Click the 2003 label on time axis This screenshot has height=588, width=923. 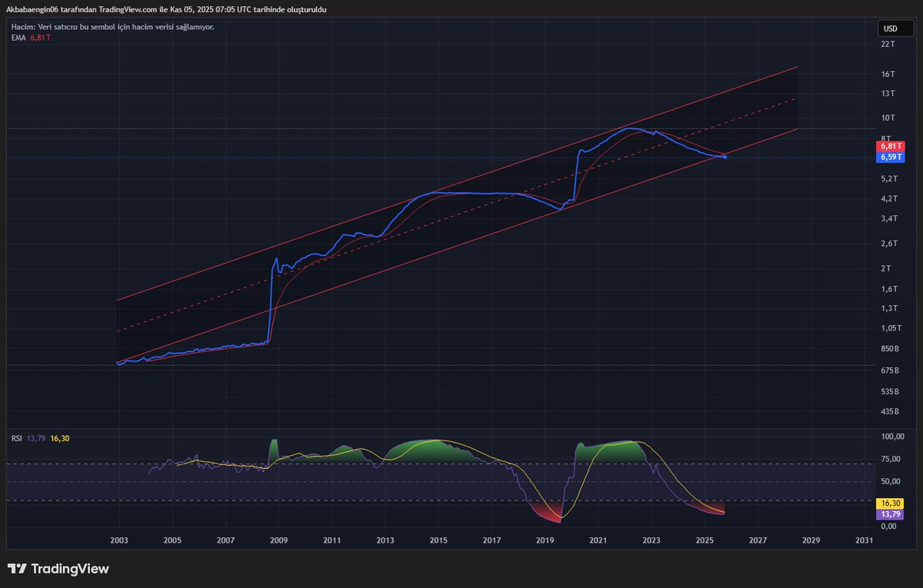point(119,541)
